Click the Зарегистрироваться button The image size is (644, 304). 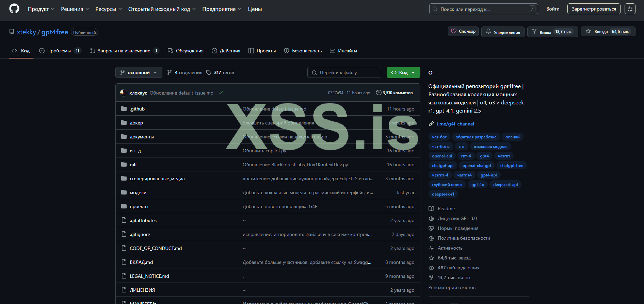(594, 9)
